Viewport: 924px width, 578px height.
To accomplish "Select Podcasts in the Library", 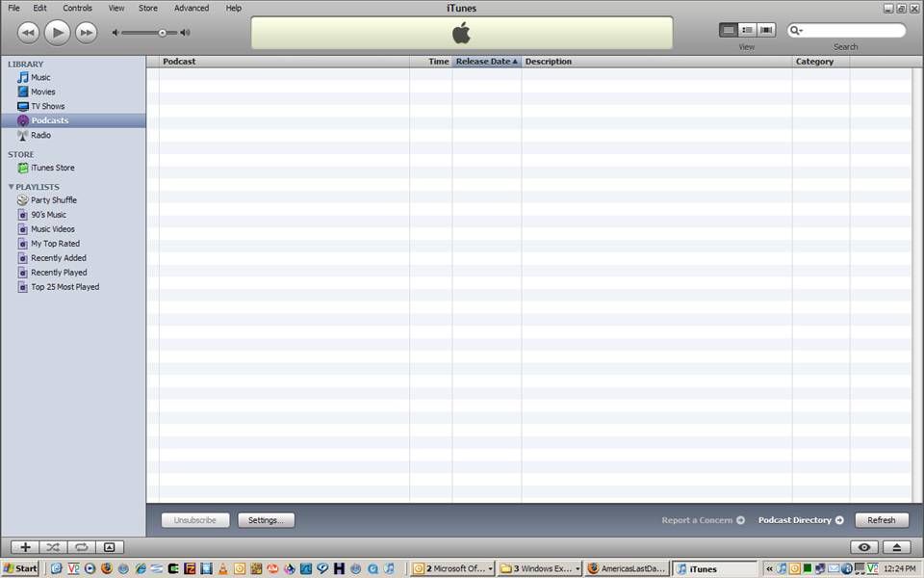I will pyautogui.click(x=74, y=120).
